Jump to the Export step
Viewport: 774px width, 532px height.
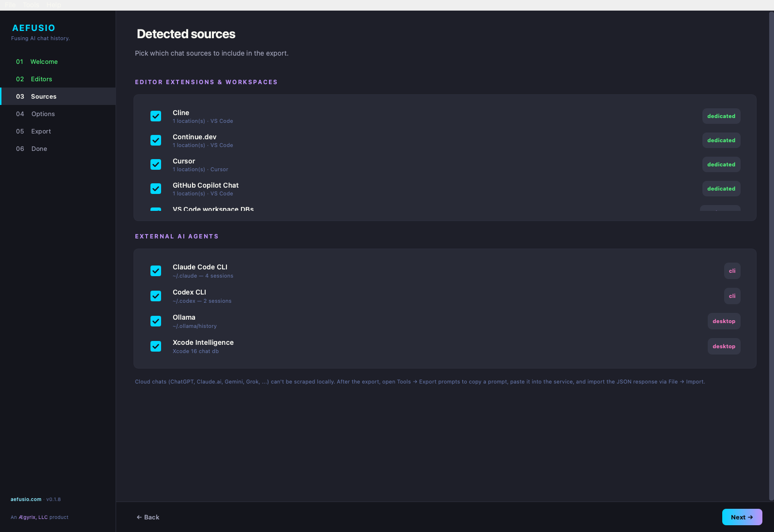[x=41, y=131]
